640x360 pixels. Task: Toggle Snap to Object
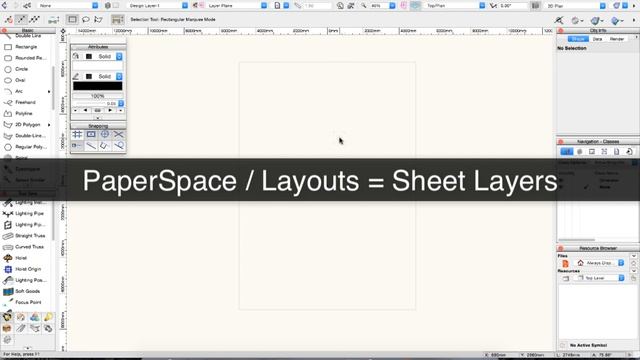point(91,134)
